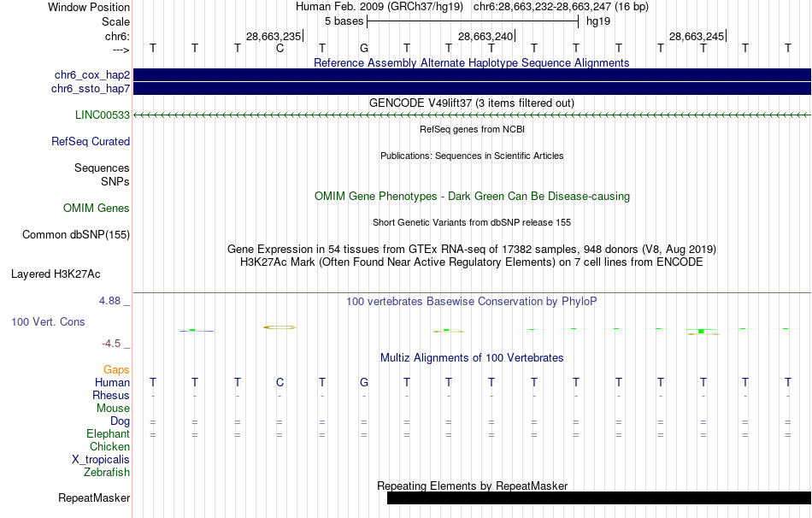Click the sequence direction arrow --> label
This screenshot has height=518, width=812.
(x=121, y=50)
